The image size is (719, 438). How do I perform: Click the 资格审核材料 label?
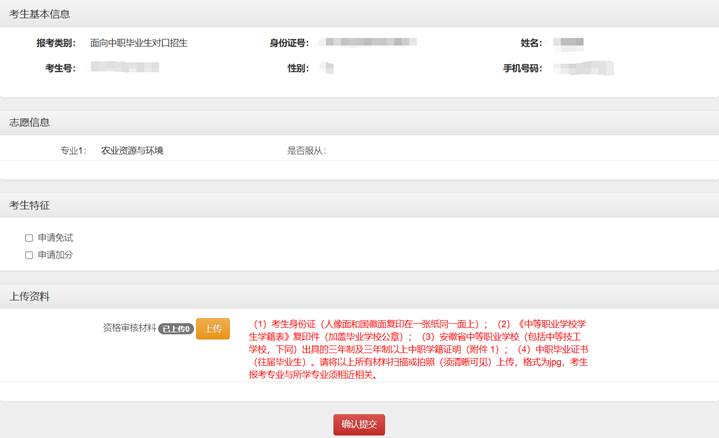129,328
